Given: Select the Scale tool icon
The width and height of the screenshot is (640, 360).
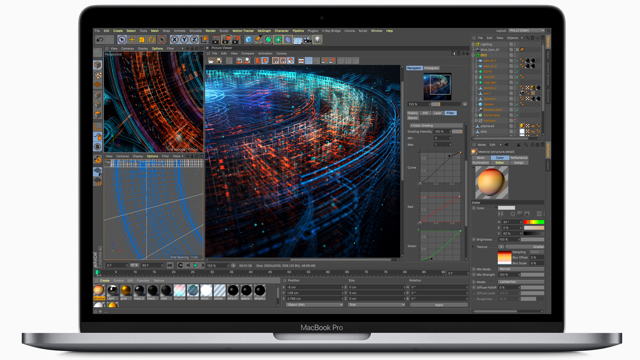Looking at the screenshot, I should pos(142,40).
